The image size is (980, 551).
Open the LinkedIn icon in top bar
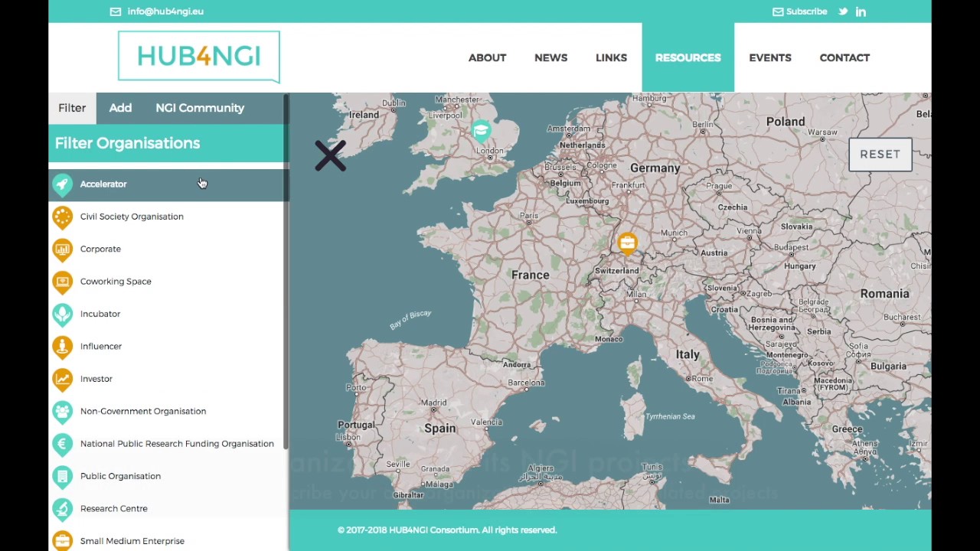pos(861,11)
